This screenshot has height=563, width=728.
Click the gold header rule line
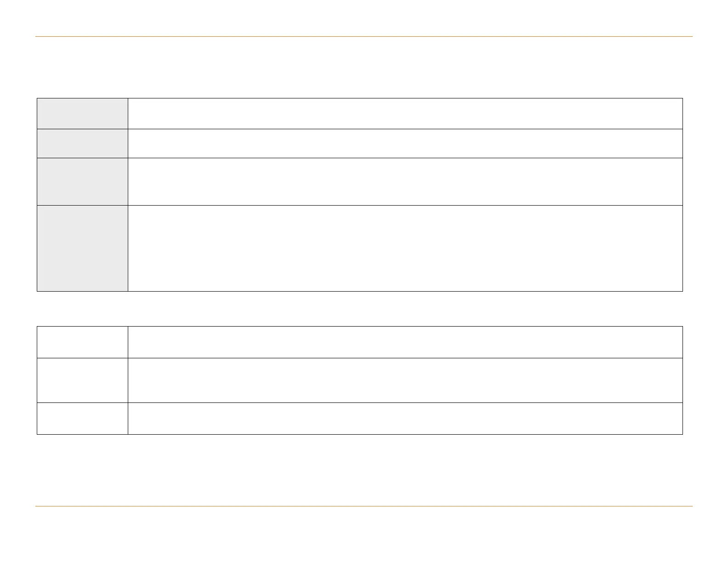click(364, 36)
